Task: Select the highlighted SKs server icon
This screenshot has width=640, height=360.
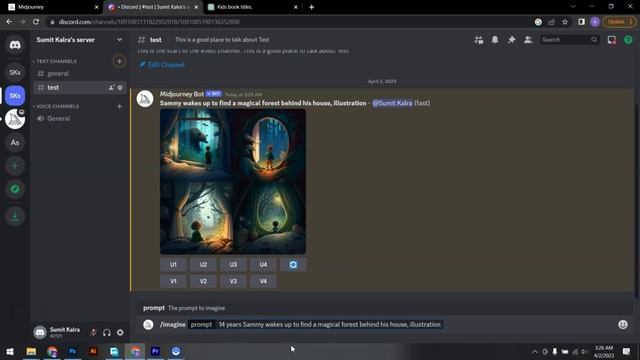Action: coord(15,96)
